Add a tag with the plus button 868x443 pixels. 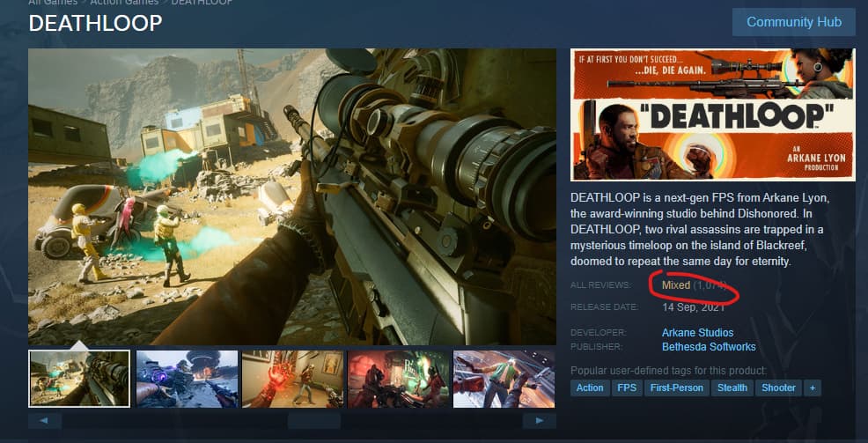tap(813, 388)
